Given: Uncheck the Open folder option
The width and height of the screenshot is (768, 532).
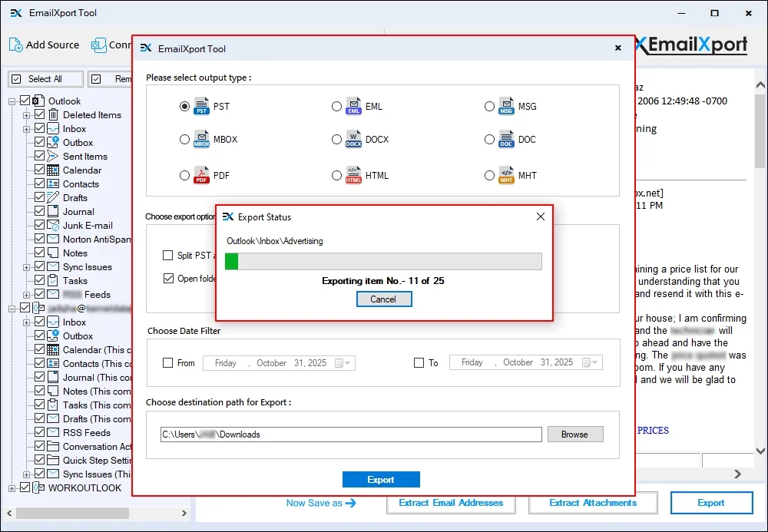Looking at the screenshot, I should [168, 279].
